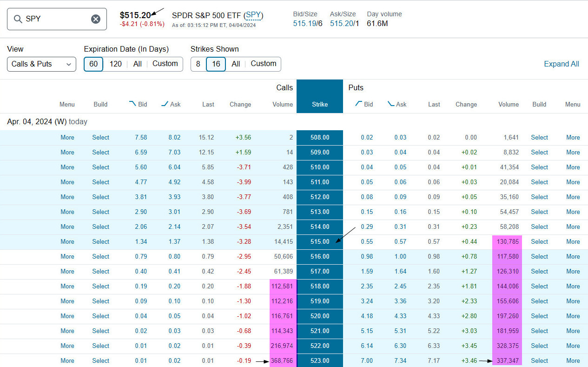Open calls More menu for 516.00 strike
This screenshot has height=367, width=588.
pos(67,257)
